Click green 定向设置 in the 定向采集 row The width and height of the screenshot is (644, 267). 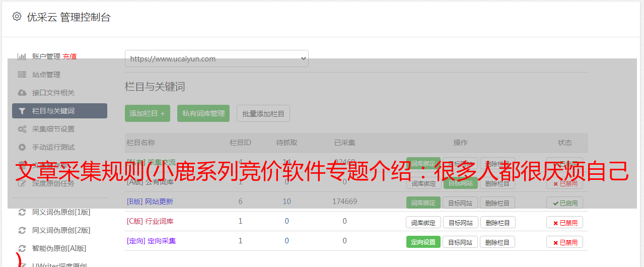(423, 242)
